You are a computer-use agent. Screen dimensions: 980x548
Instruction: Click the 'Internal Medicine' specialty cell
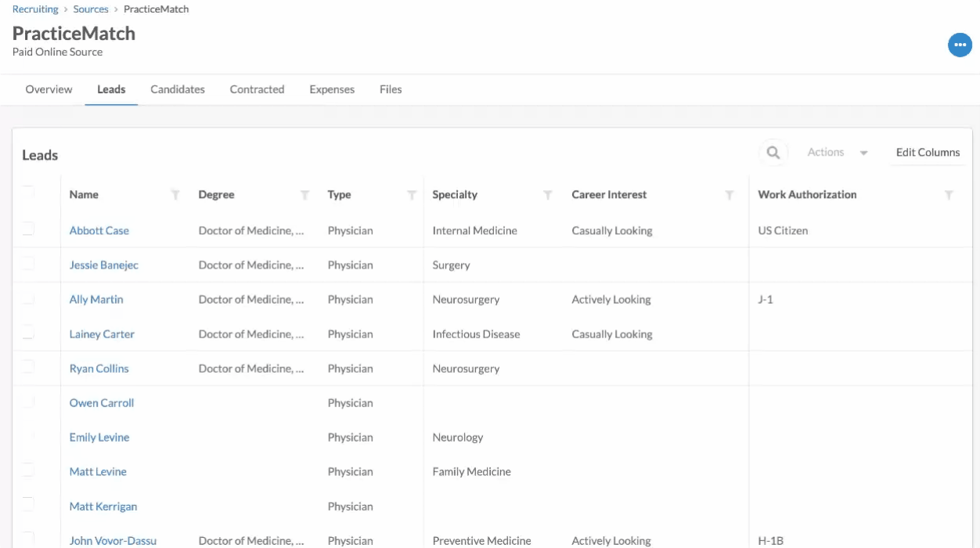pos(474,231)
